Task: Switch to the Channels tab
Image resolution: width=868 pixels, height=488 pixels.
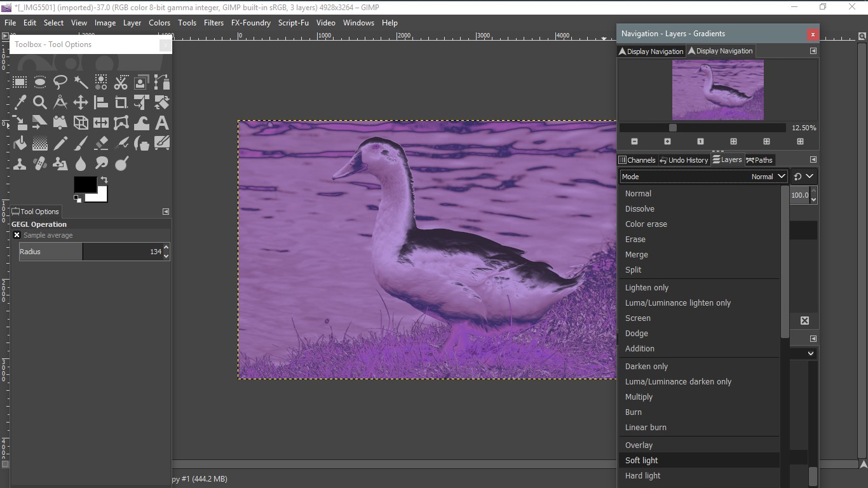Action: click(637, 160)
